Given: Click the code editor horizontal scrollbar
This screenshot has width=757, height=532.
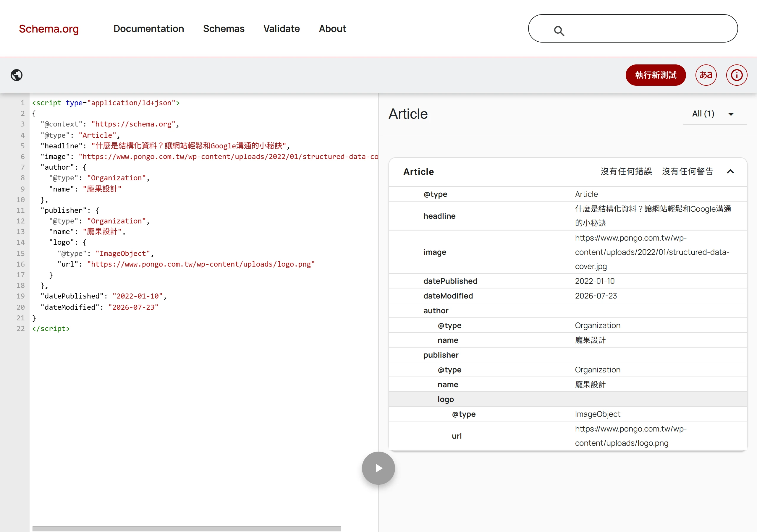Looking at the screenshot, I should 187,528.
